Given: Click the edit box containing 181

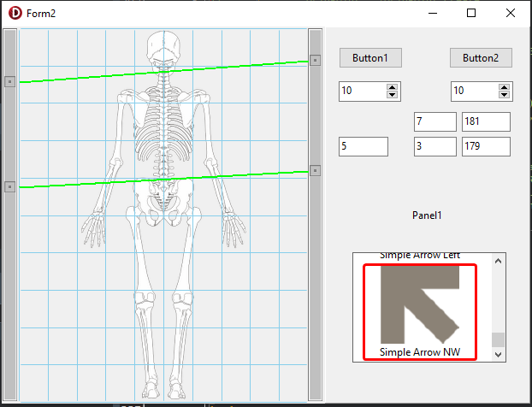Looking at the screenshot, I should [486, 121].
